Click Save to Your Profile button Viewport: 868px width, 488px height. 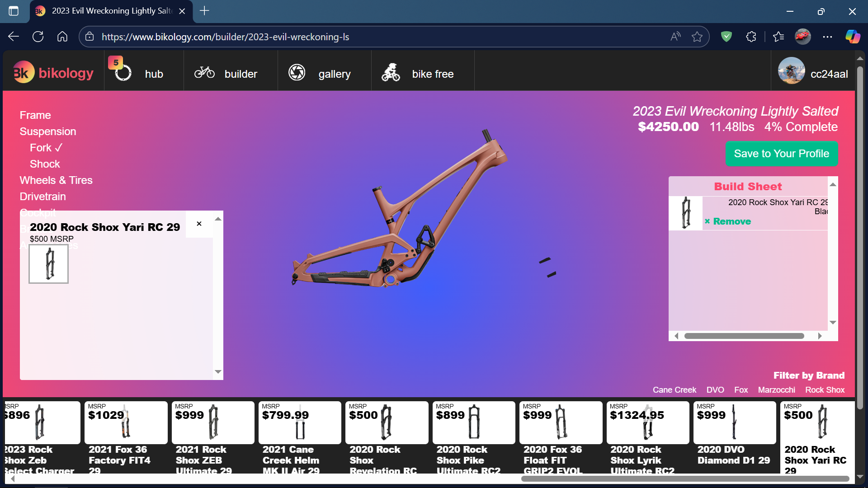coord(781,154)
